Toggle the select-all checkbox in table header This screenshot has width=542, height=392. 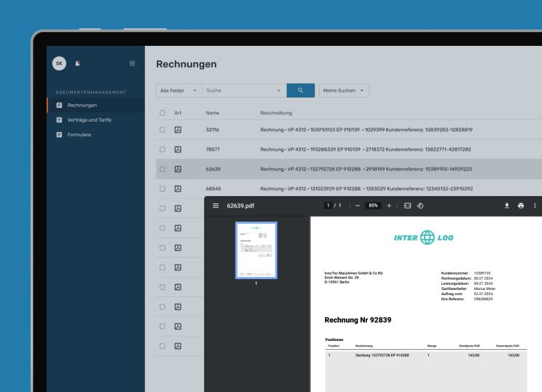click(x=162, y=113)
